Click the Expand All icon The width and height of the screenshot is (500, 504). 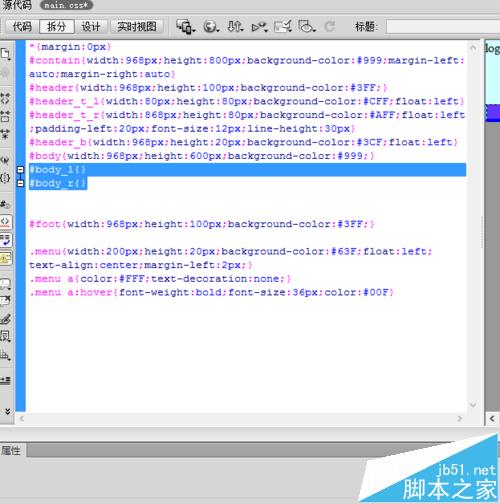point(5,134)
